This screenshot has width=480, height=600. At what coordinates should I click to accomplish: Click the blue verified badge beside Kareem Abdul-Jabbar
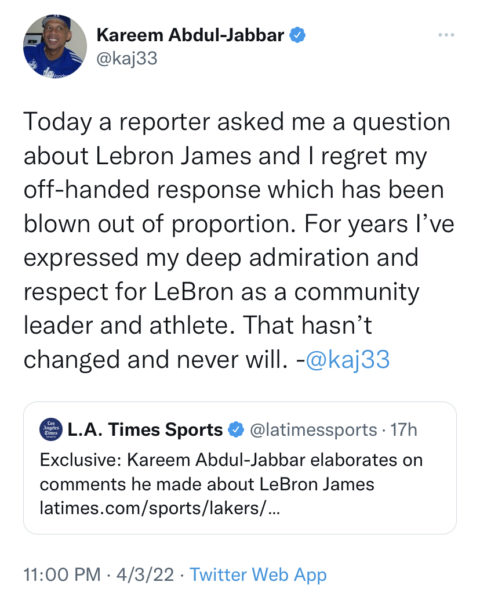coord(297,35)
